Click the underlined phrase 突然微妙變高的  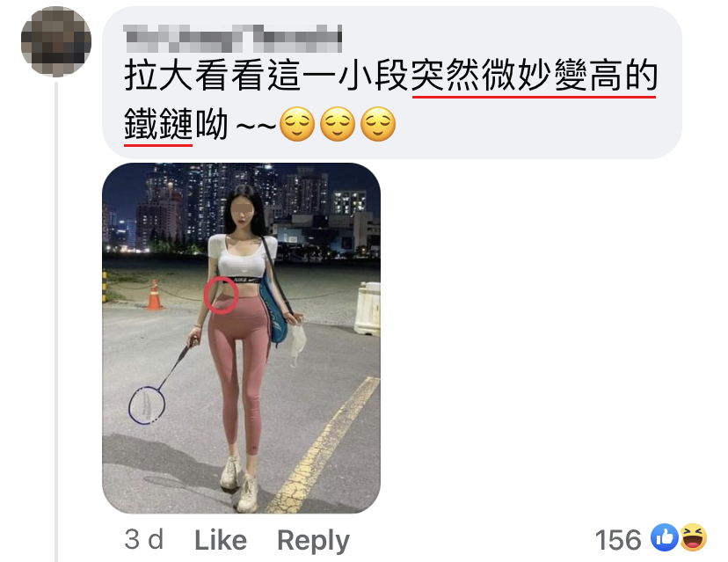point(535,77)
